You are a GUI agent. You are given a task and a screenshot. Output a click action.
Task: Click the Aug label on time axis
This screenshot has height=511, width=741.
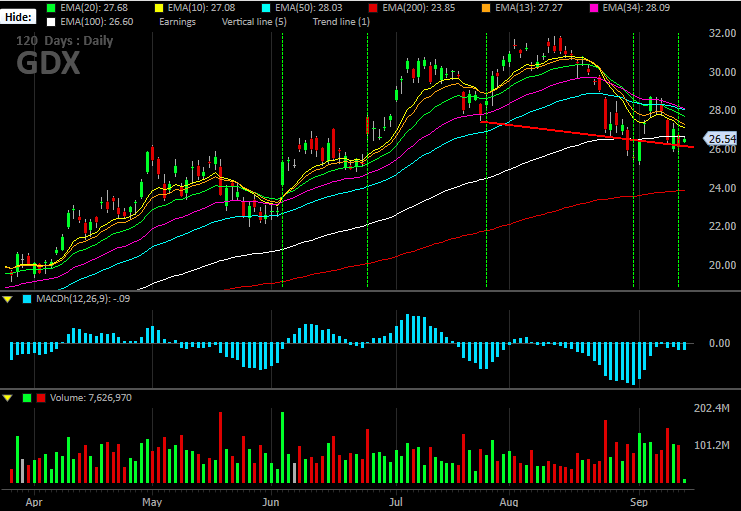pos(509,502)
